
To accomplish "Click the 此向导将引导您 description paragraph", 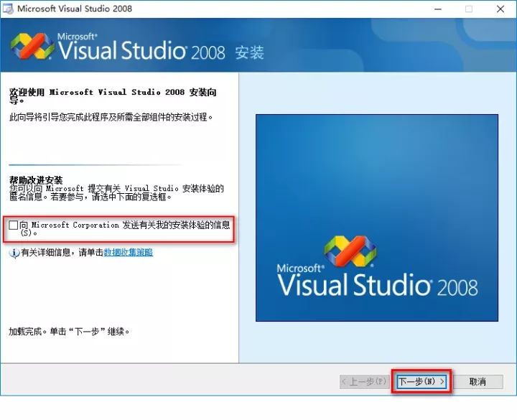I will tap(111, 116).
